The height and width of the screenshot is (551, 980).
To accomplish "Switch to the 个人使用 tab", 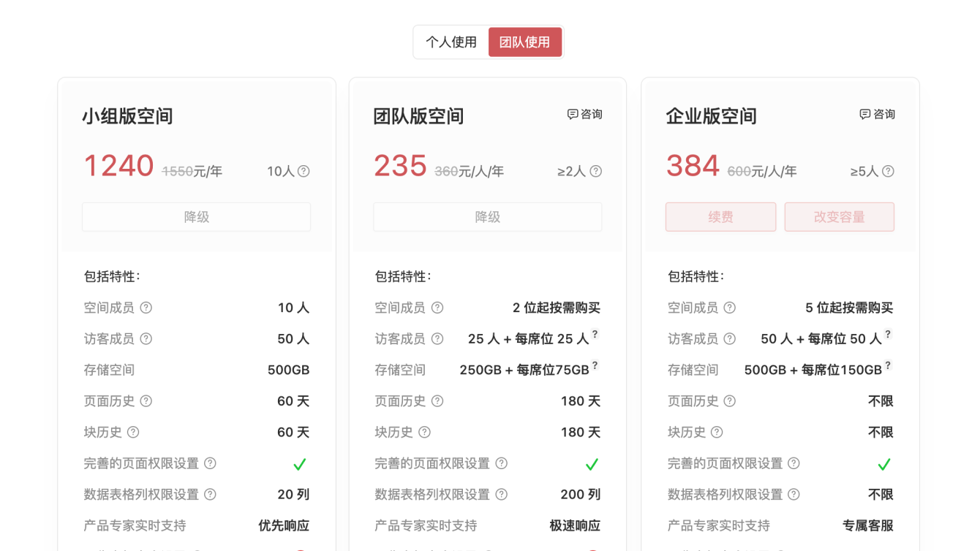I will click(451, 42).
